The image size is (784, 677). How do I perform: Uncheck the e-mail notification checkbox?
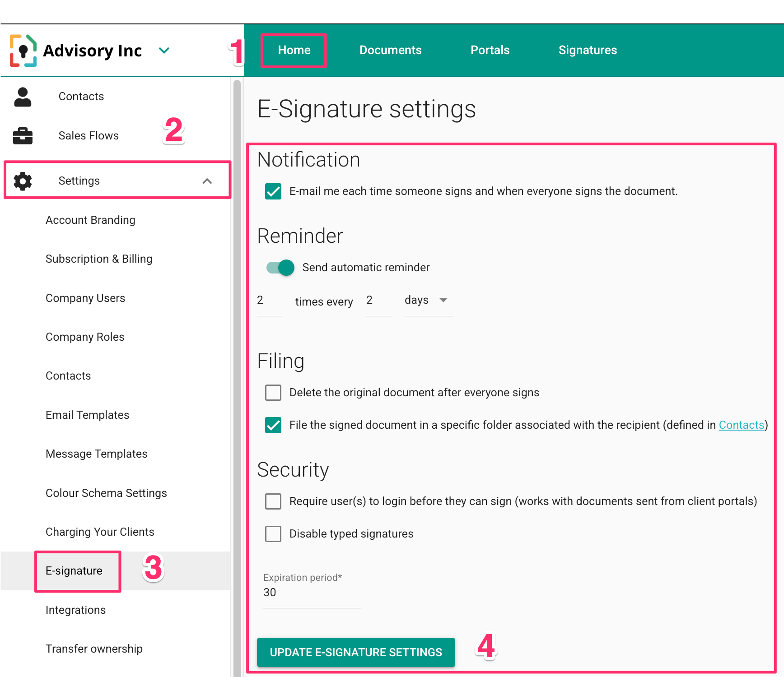273,191
